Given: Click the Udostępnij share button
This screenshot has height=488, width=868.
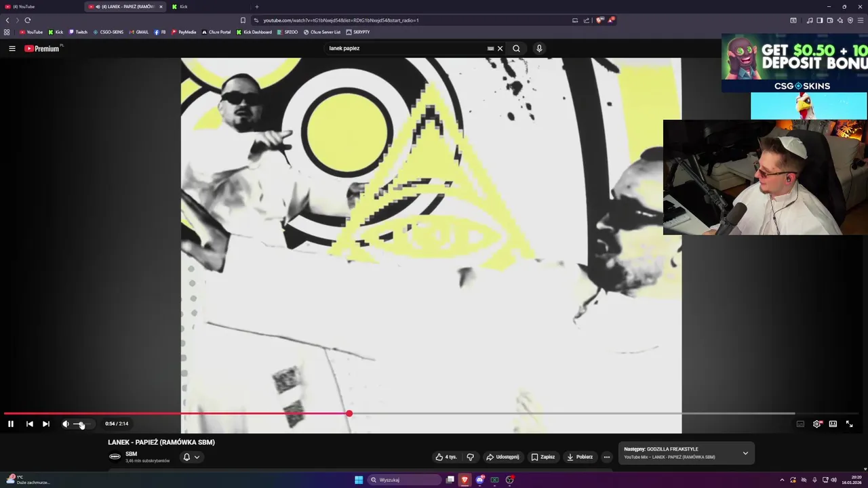Looking at the screenshot, I should point(502,457).
